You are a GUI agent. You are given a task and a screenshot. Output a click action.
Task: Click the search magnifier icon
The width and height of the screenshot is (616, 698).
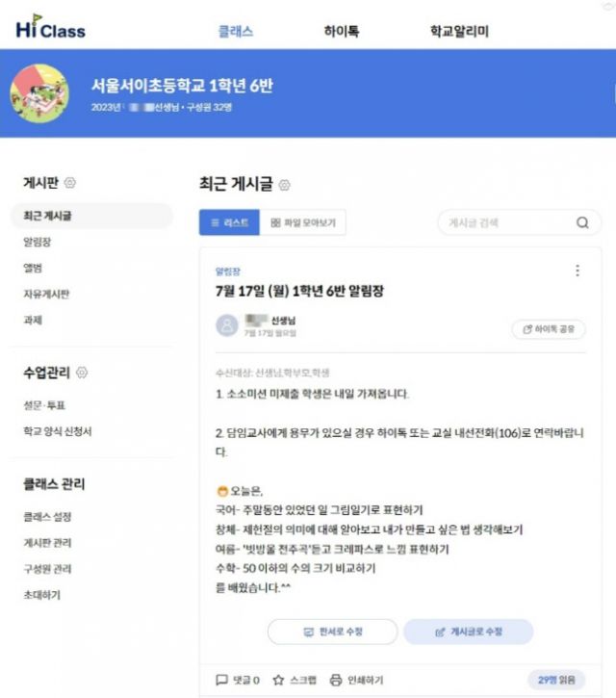click(x=582, y=223)
